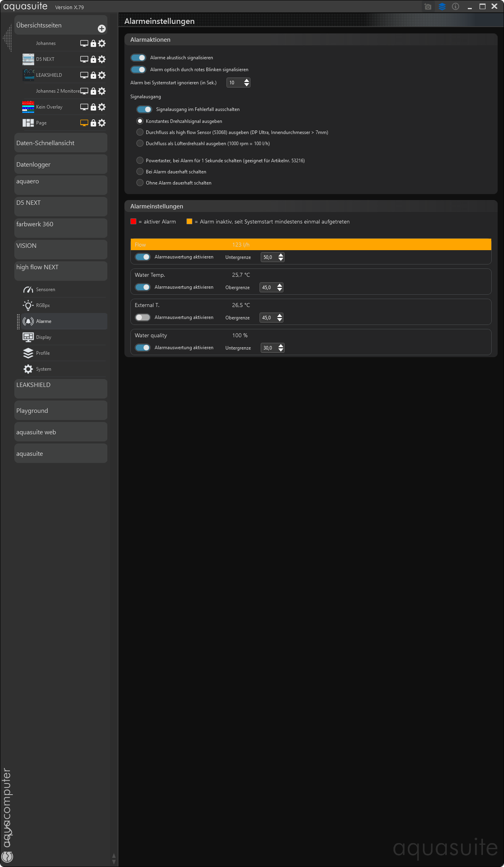Open the Sensoren gauge icon
504x867 pixels.
28,290
